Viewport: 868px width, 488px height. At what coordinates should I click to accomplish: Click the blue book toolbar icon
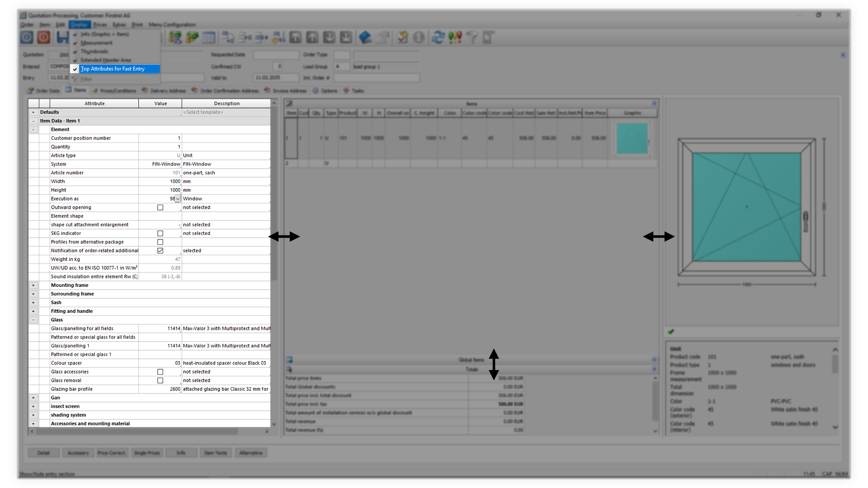click(365, 38)
